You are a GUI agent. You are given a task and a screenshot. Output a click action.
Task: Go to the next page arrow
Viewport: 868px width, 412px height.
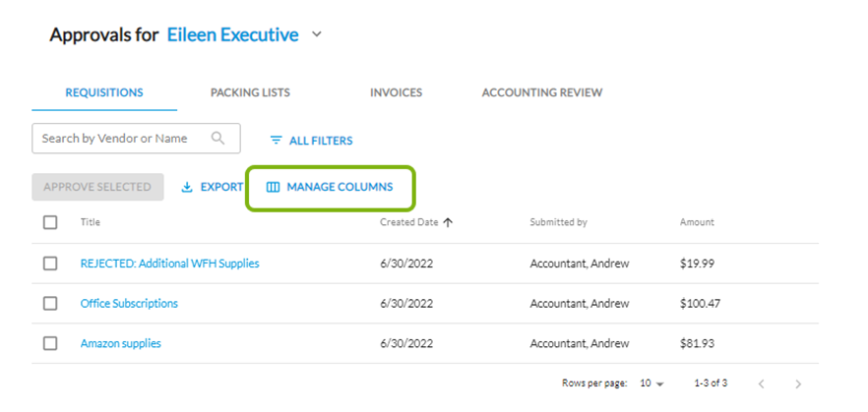click(798, 383)
